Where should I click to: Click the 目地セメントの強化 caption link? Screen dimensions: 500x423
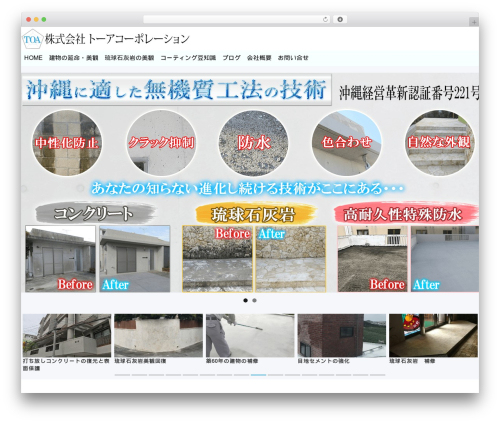324,361
